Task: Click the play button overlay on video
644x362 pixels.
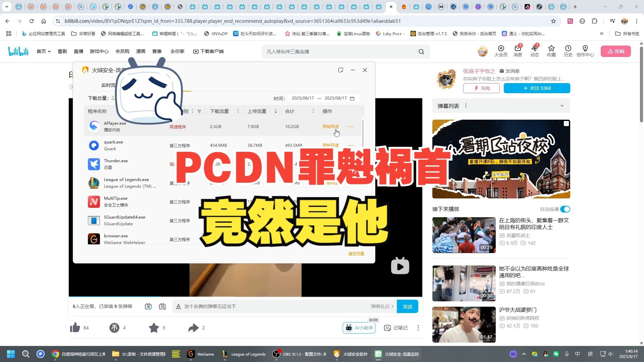Action: tap(400, 266)
